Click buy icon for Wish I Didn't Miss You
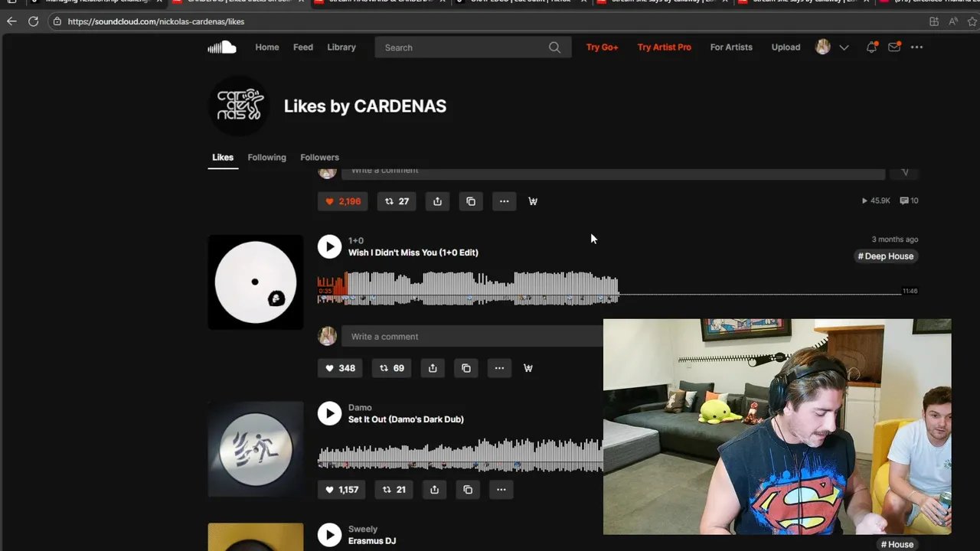The image size is (980, 551). click(528, 368)
